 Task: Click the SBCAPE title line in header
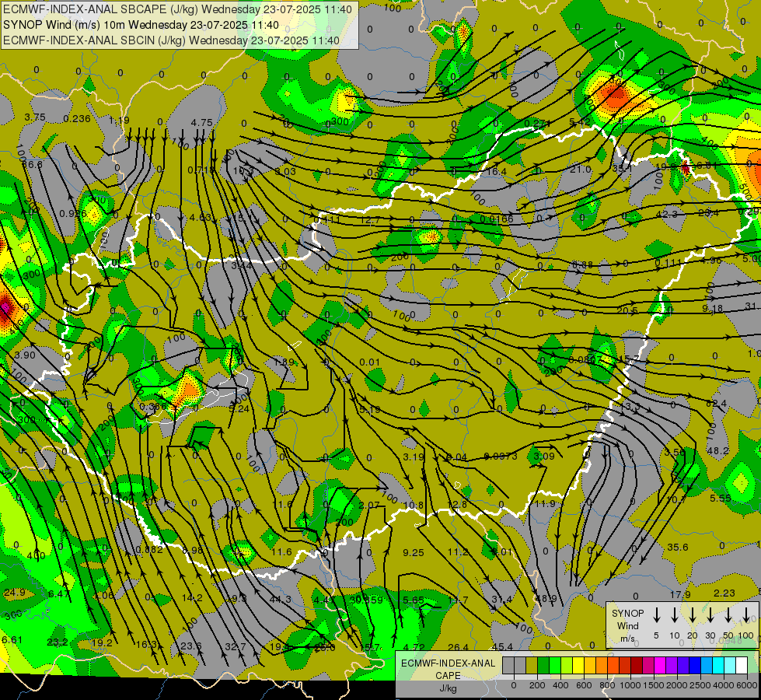pos(178,9)
